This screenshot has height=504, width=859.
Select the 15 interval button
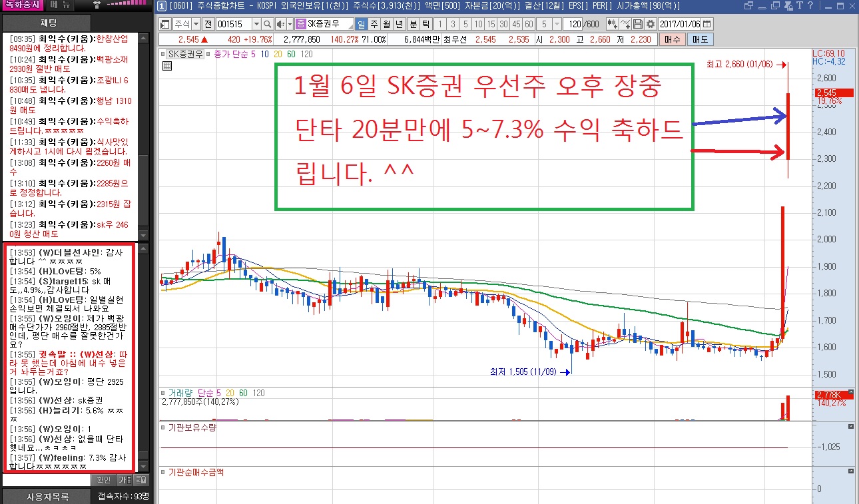[491, 24]
